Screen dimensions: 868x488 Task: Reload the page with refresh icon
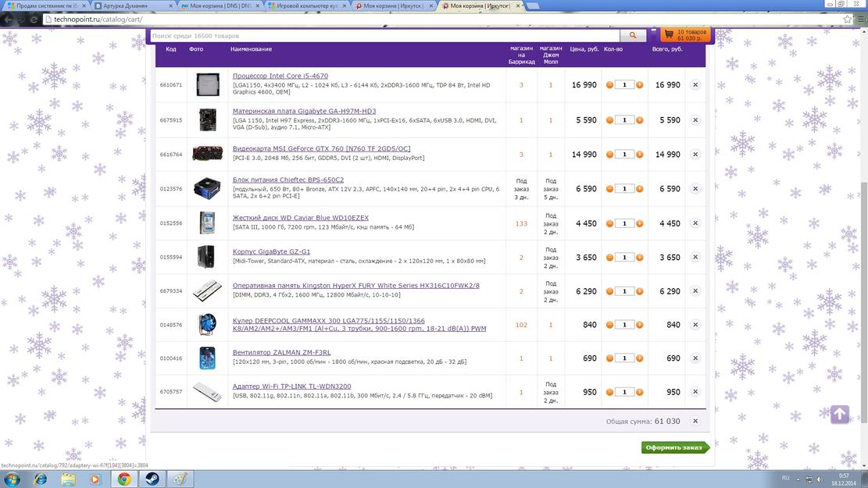tap(34, 20)
